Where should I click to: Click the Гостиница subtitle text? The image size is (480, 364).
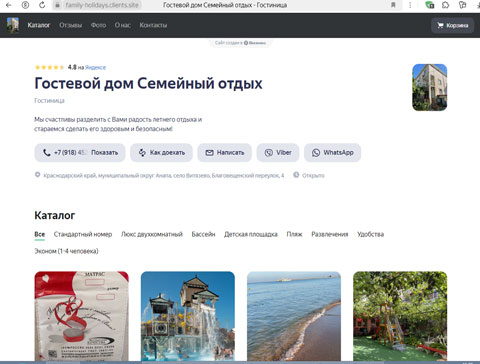pyautogui.click(x=49, y=101)
